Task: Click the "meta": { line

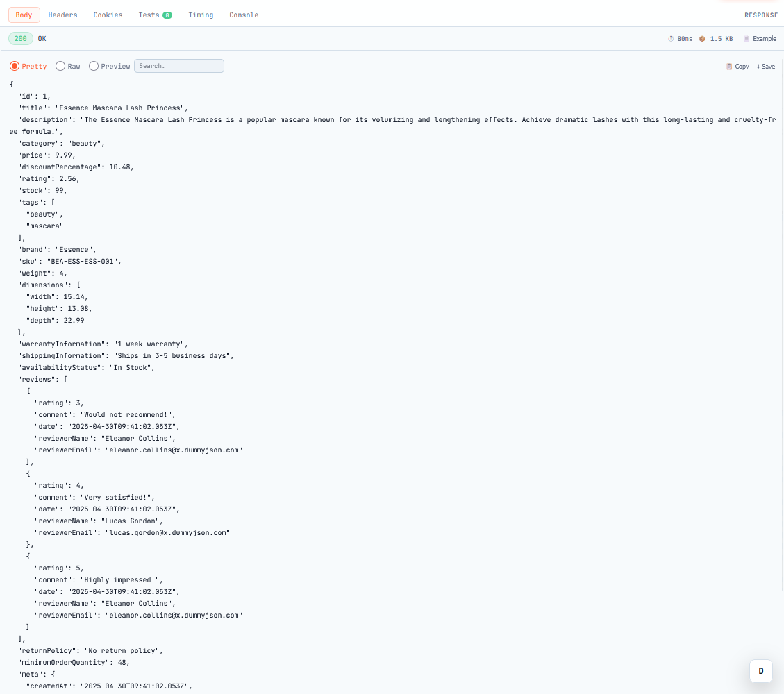Action: click(x=37, y=675)
